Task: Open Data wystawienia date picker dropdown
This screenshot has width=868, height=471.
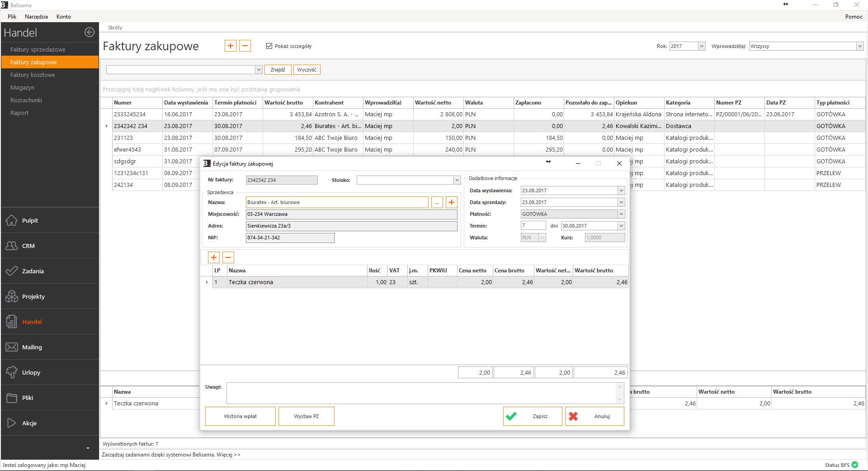Action: (x=621, y=190)
